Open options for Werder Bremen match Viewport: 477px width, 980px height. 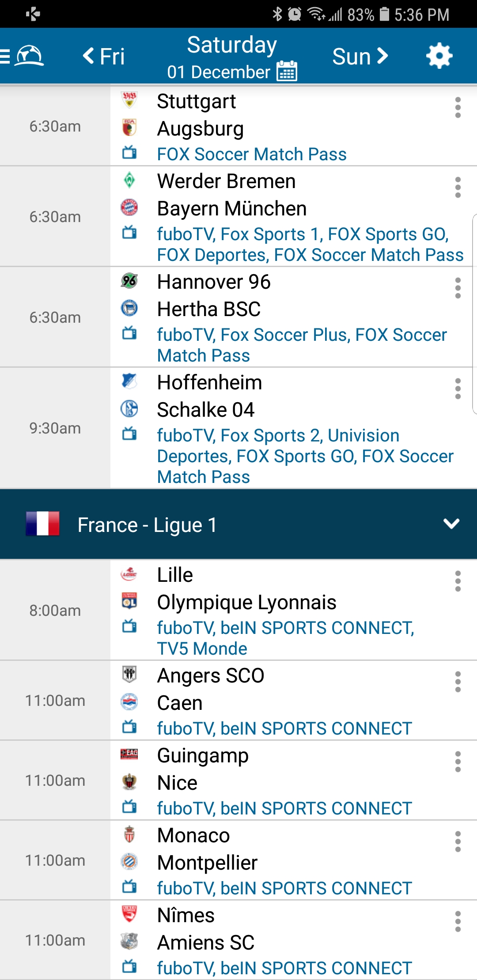(458, 188)
